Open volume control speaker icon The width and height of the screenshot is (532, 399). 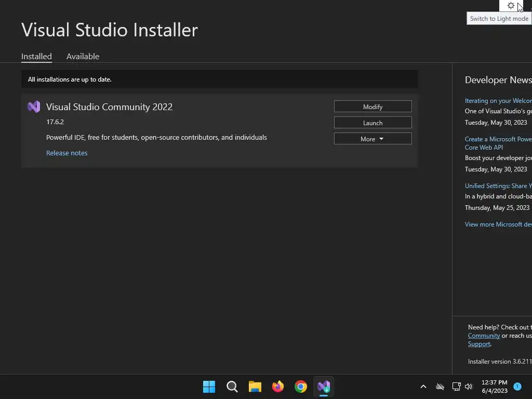[x=469, y=387]
